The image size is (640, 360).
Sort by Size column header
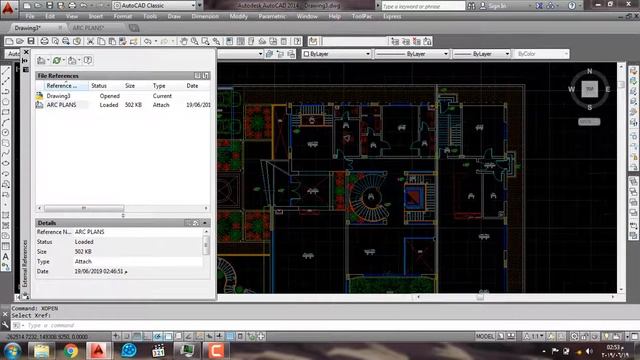[x=130, y=86]
